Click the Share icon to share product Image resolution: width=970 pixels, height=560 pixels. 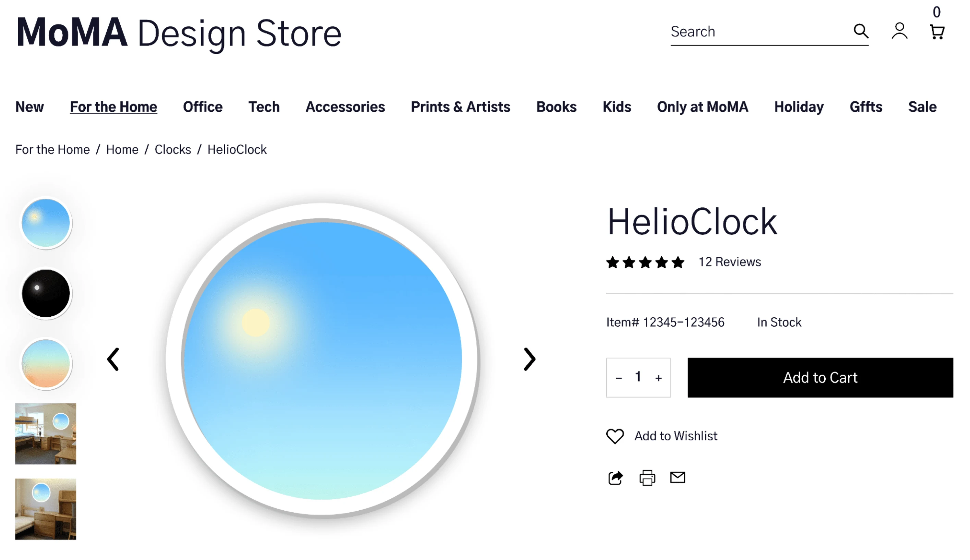[614, 477]
